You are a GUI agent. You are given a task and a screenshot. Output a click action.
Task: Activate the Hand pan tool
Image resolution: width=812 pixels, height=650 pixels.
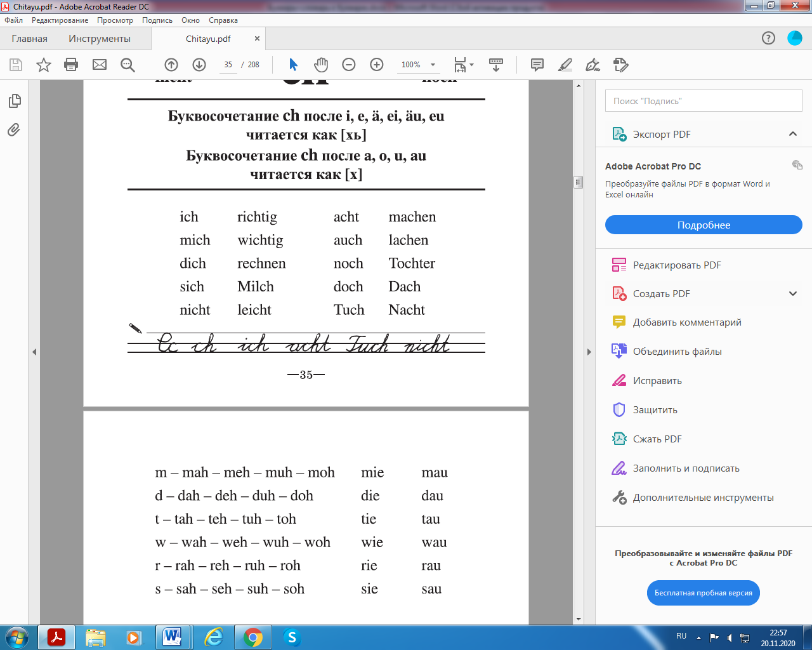coord(321,65)
